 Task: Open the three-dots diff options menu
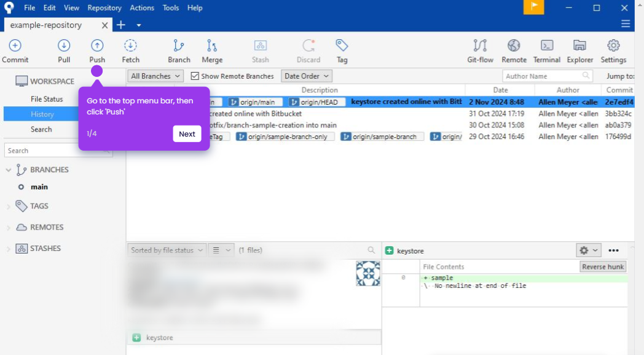pos(614,250)
